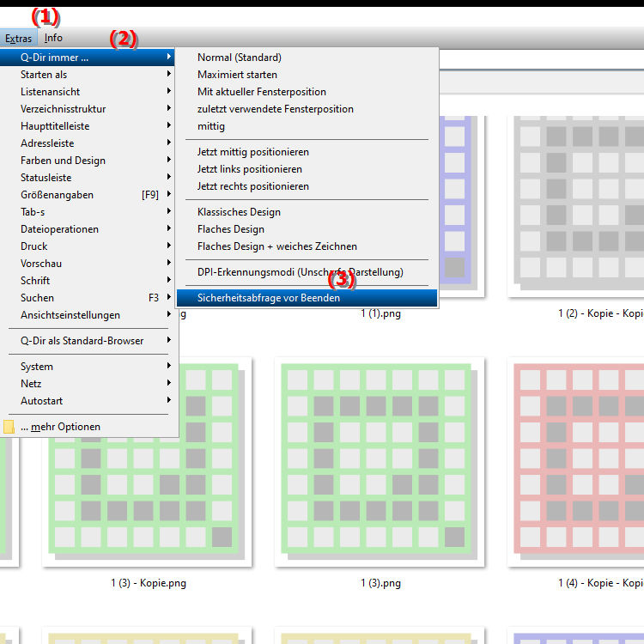Click file name 1 (3).png
This screenshot has width=644, height=644.
380,583
